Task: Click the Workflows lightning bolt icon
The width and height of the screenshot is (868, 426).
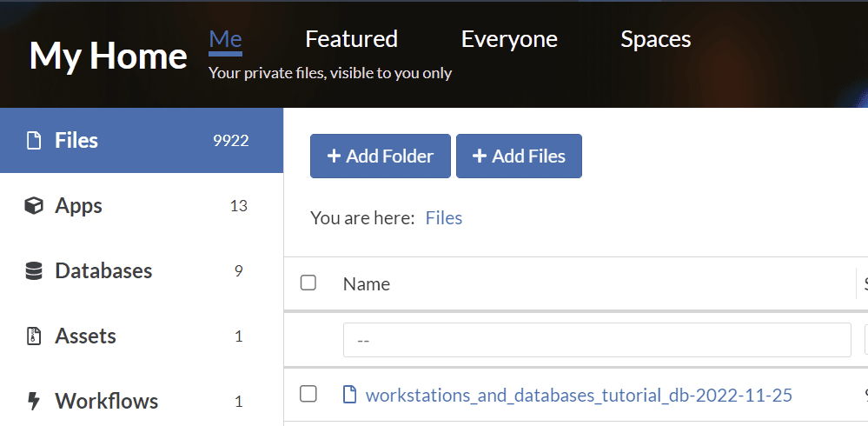Action: click(34, 402)
